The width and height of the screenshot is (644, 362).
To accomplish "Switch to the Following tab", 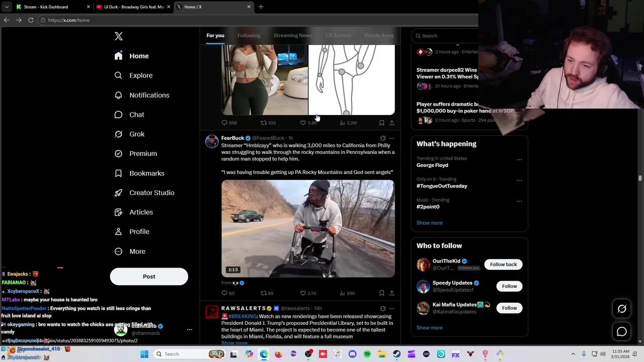I will (x=249, y=35).
